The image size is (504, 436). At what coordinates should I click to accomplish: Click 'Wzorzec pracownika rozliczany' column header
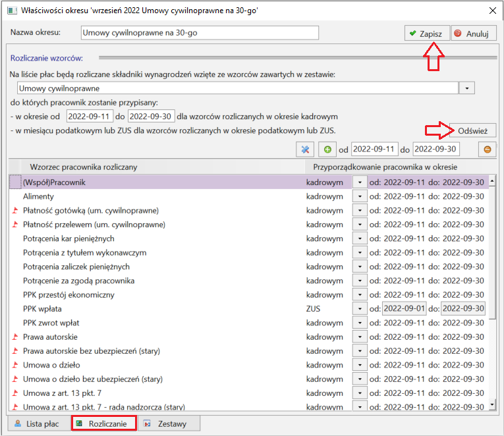tap(163, 167)
